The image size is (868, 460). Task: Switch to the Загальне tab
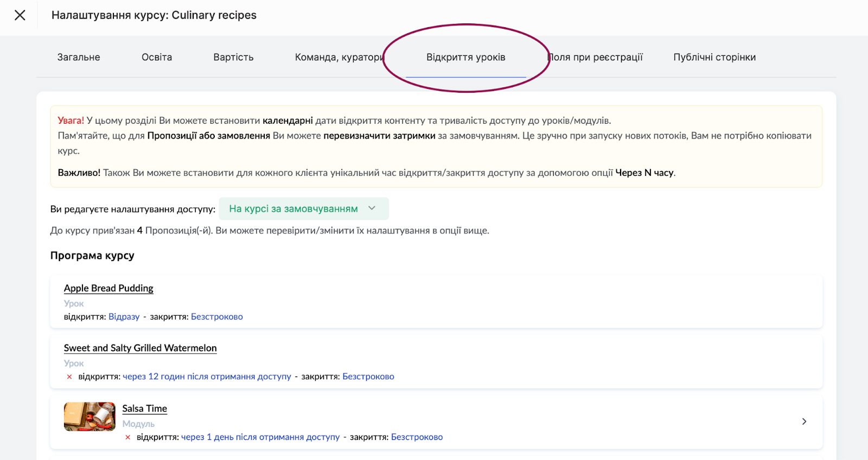click(79, 58)
